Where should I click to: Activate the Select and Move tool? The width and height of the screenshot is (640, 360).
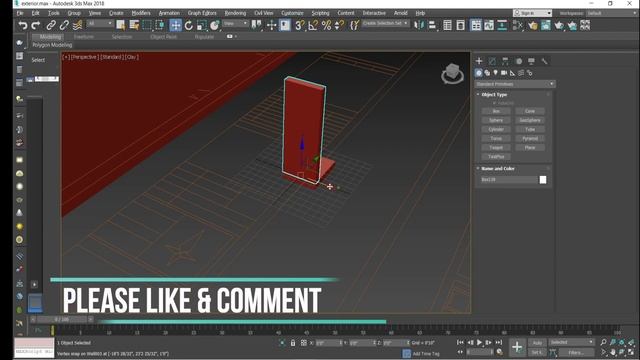pyautogui.click(x=176, y=25)
